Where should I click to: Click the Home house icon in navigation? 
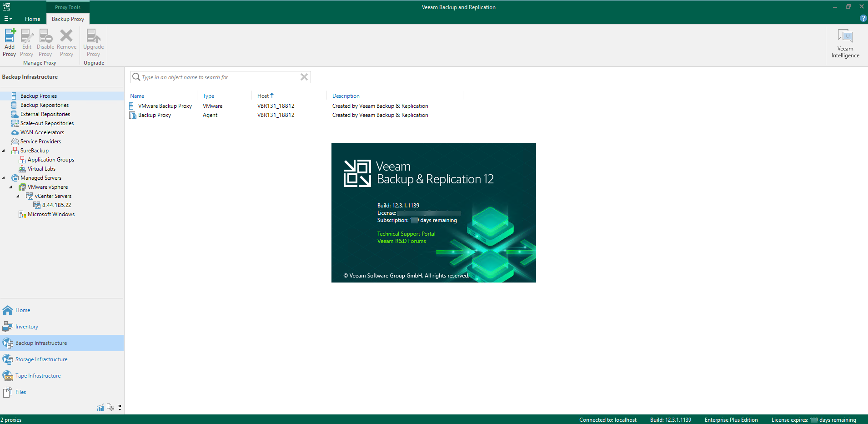pos(8,310)
